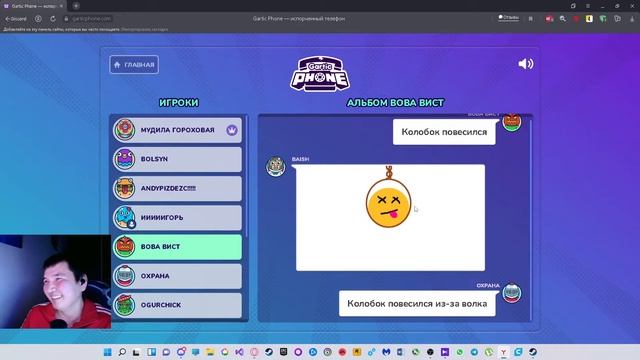The image size is (640, 360).
Task: Click ИИИИИГОРЬ's blue avatar
Action: [124, 218]
